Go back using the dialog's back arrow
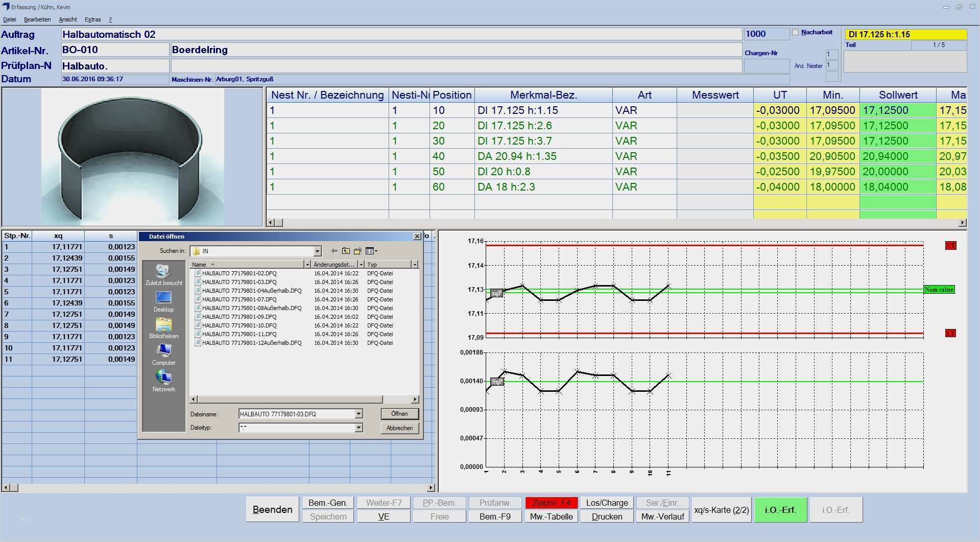 [x=334, y=251]
